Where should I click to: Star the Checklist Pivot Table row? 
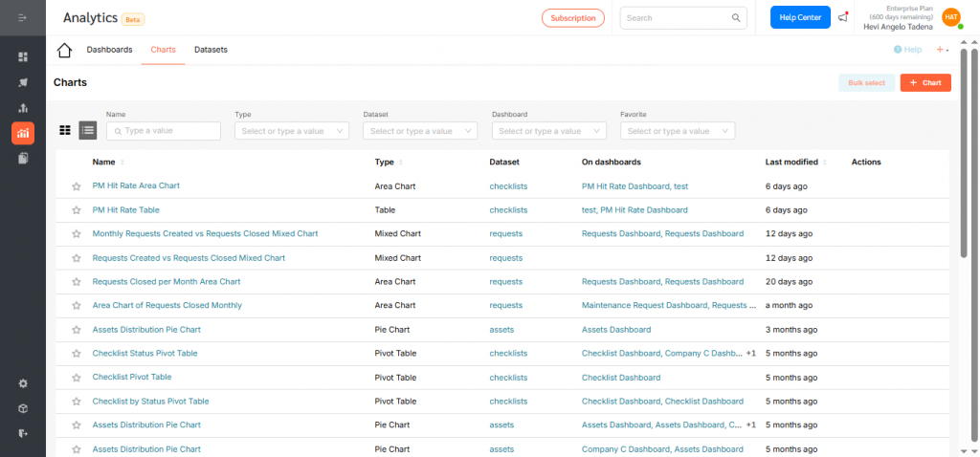76,378
